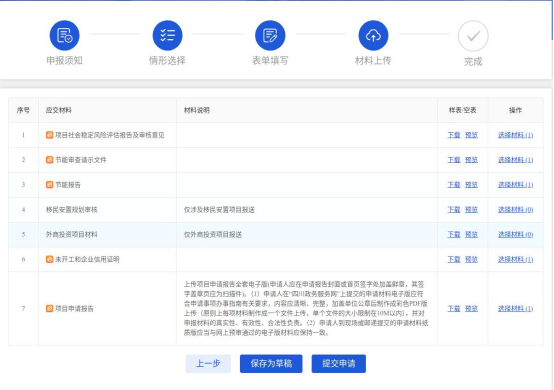Click the 序号 column header
This screenshot has height=390, width=554.
[23, 110]
